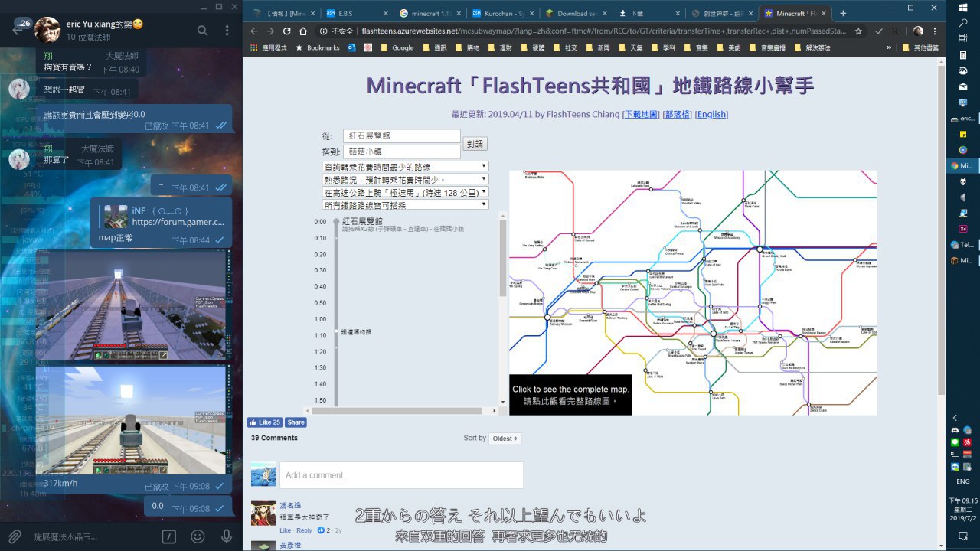Screen dimensions: 980x551
Task: Open the Windows notification center
Action: [963, 535]
